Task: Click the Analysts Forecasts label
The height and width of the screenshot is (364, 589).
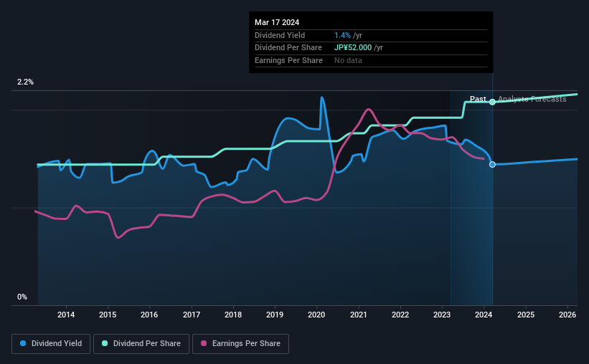Action: [x=532, y=99]
